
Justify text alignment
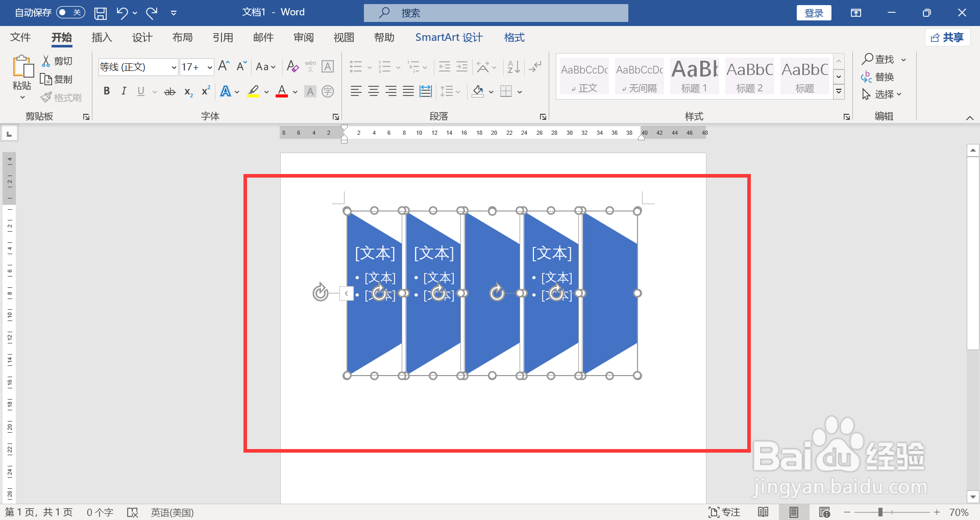pos(408,91)
